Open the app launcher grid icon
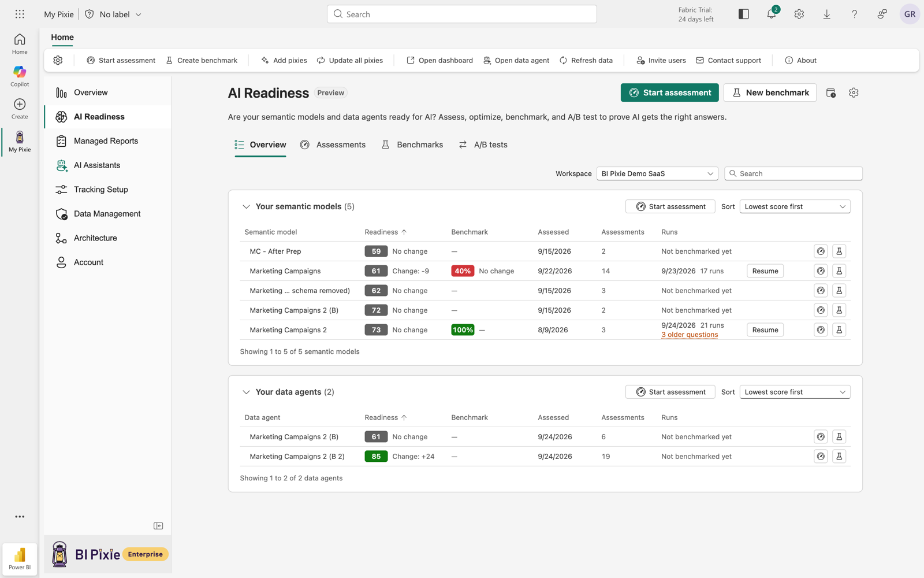 click(x=20, y=14)
